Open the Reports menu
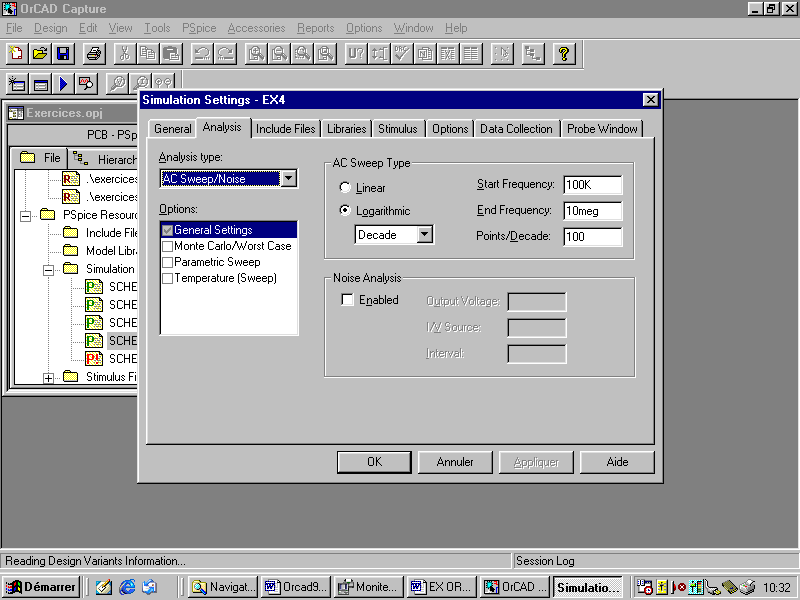Image resolution: width=800 pixels, height=600 pixels. [315, 28]
